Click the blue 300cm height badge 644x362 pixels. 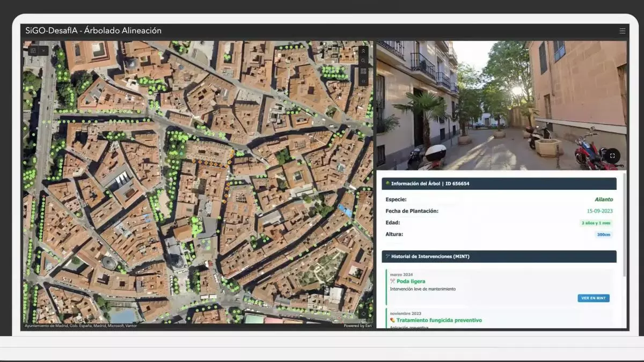pos(603,234)
